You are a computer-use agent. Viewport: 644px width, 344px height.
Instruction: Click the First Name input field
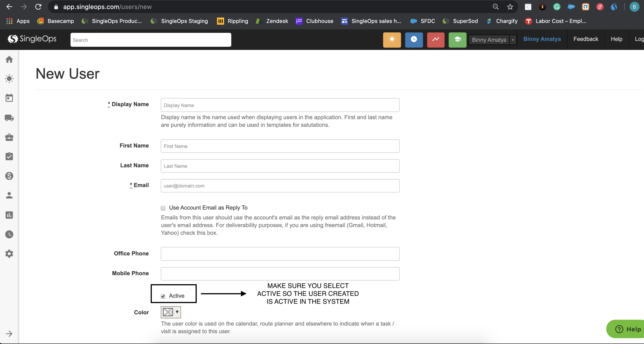280,146
